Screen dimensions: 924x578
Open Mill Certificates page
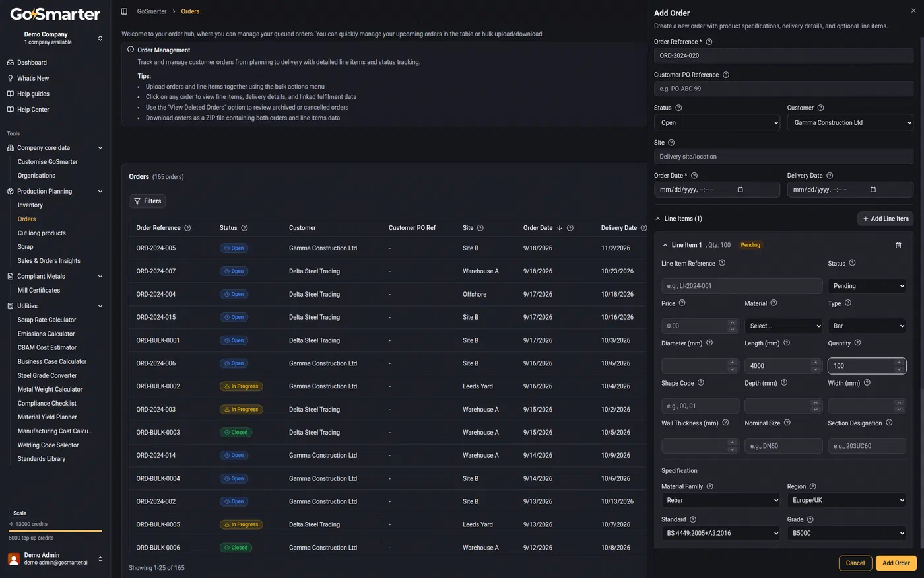pos(39,291)
